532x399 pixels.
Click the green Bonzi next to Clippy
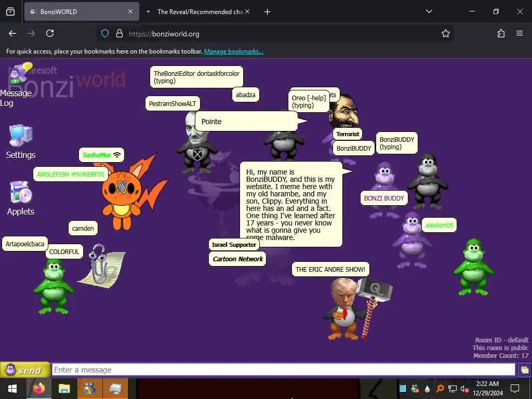point(54,287)
